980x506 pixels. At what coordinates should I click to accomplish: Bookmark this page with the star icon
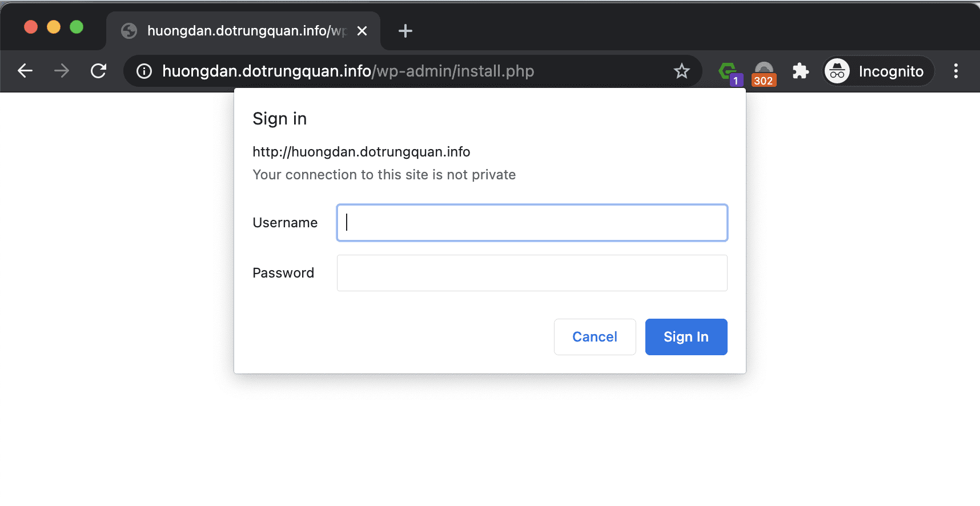681,71
